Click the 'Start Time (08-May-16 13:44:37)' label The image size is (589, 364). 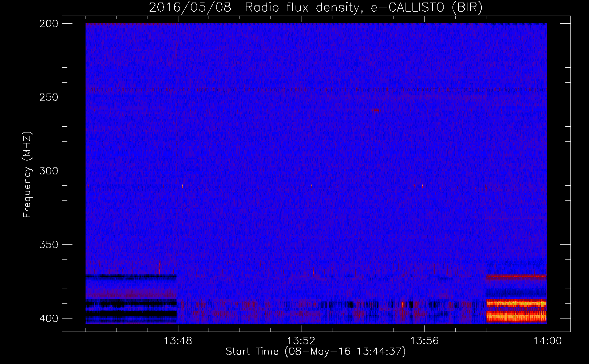(316, 352)
